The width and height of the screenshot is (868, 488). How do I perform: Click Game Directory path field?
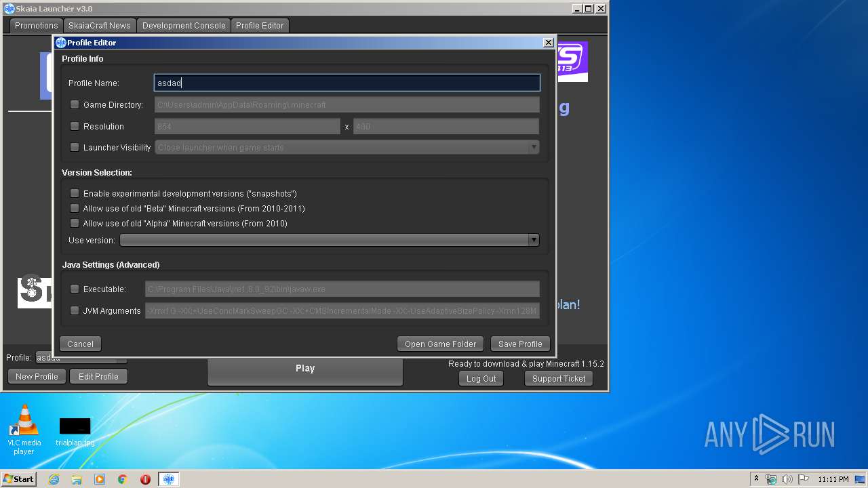click(x=347, y=104)
